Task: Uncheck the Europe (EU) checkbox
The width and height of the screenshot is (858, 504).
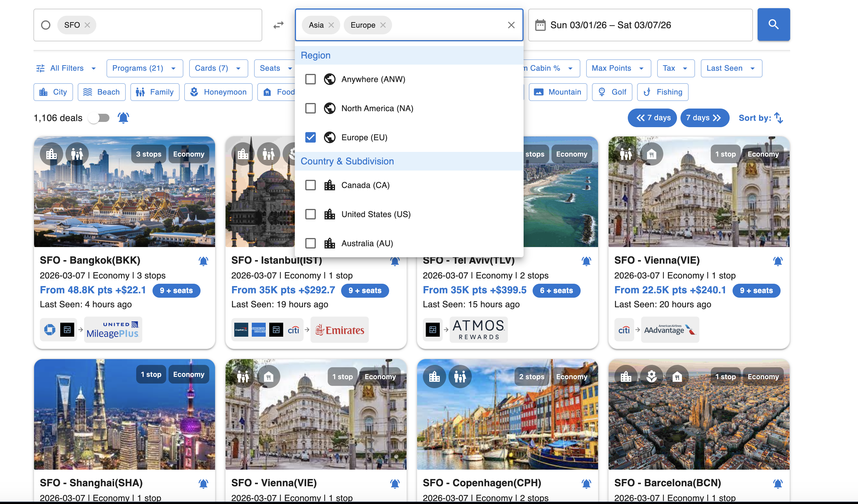Action: coord(310,137)
